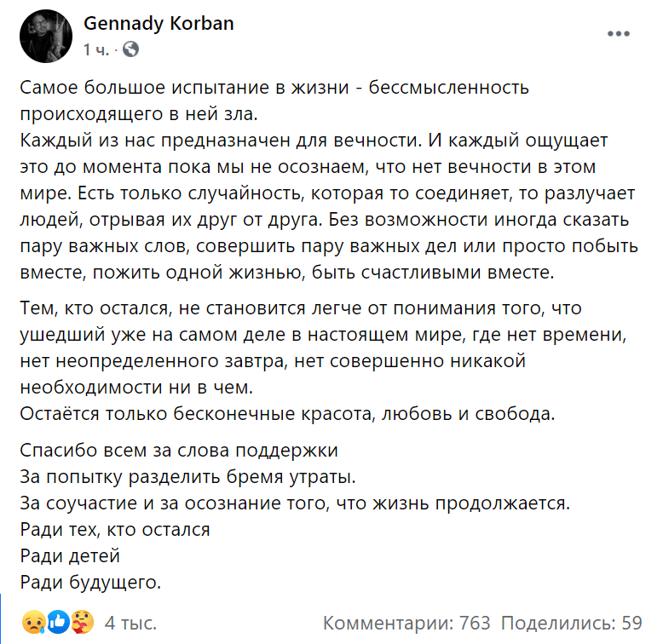663x644 pixels.
Task: Click the sad crying reaction emoji
Action: (x=35, y=622)
